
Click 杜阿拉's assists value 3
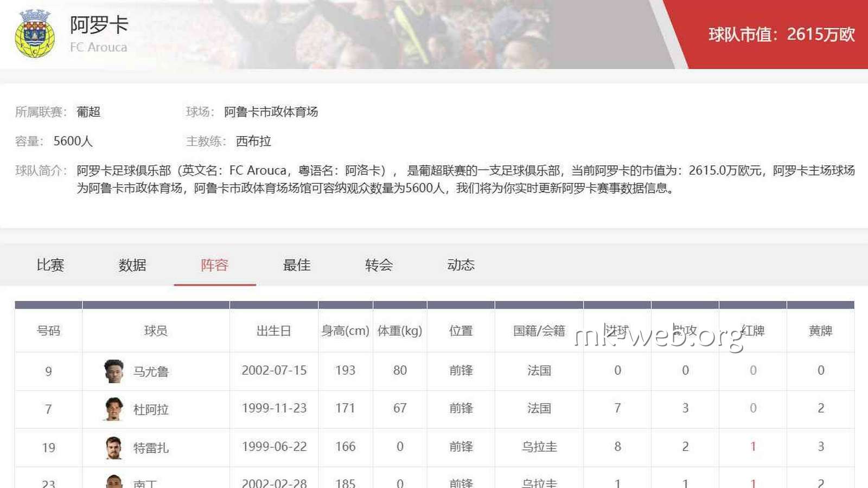click(685, 408)
